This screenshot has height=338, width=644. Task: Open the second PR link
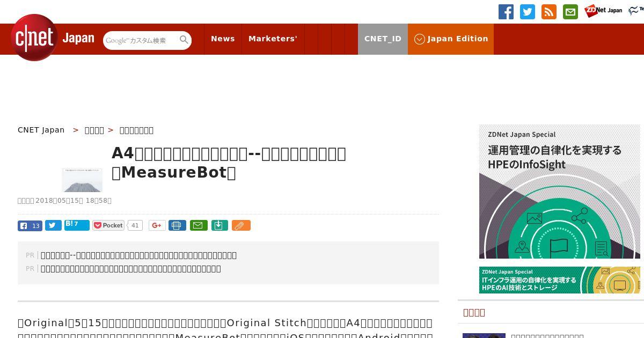pos(130,269)
